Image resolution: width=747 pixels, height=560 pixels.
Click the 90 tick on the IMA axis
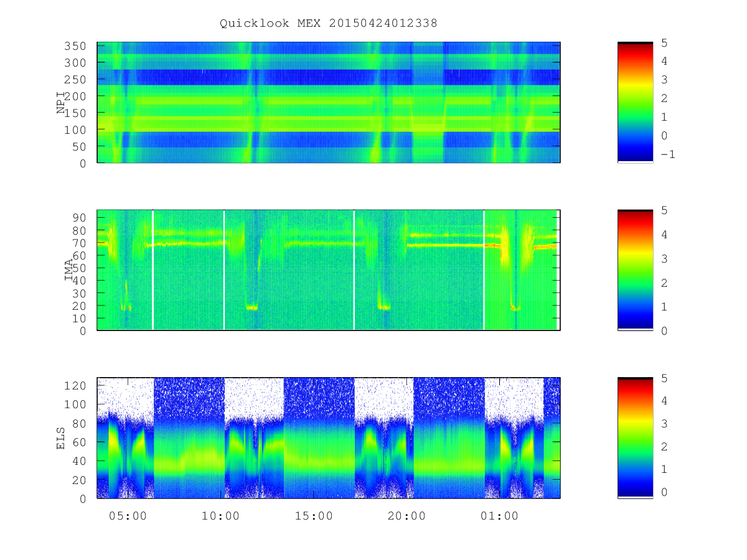(x=80, y=217)
